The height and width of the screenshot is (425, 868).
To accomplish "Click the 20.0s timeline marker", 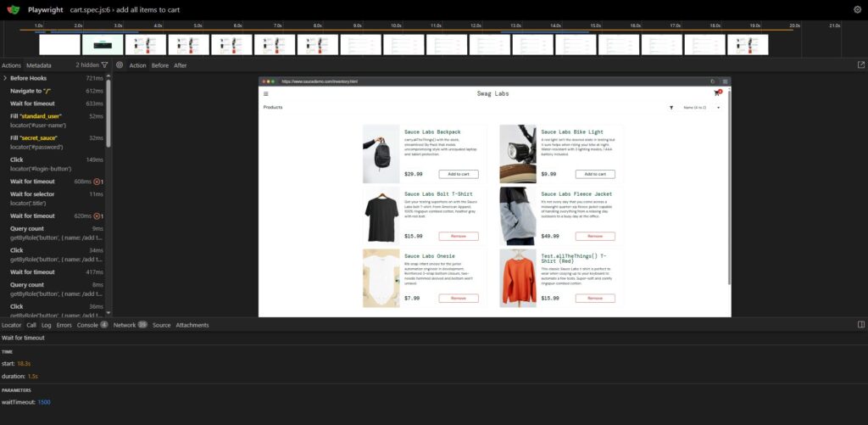I will (x=794, y=25).
